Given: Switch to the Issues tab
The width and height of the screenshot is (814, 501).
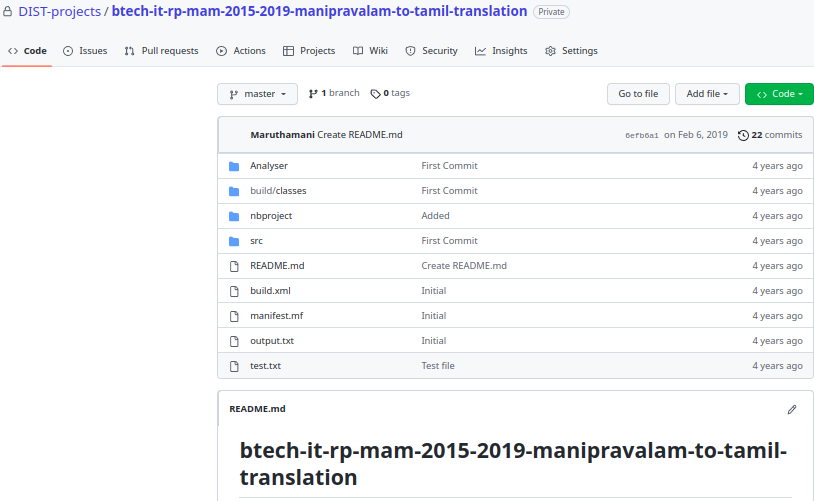Looking at the screenshot, I should [85, 51].
